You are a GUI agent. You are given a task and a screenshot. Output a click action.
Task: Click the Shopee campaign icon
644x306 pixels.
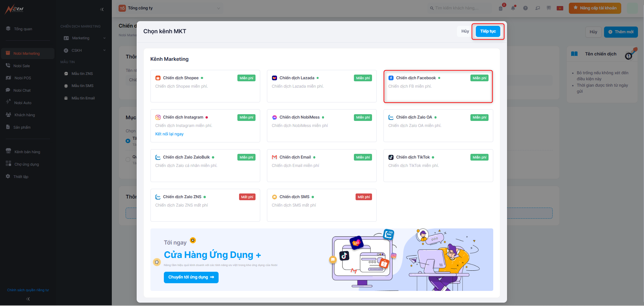pyautogui.click(x=158, y=78)
